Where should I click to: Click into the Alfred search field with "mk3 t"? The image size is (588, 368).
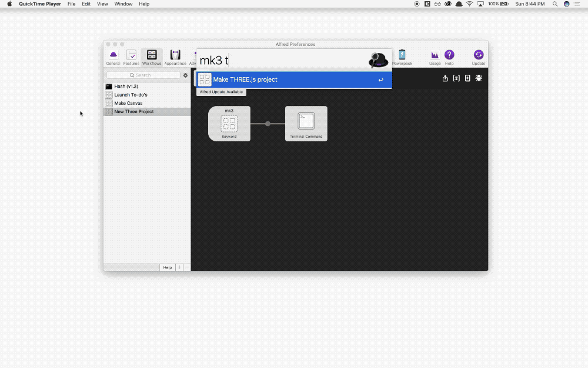[282, 60]
